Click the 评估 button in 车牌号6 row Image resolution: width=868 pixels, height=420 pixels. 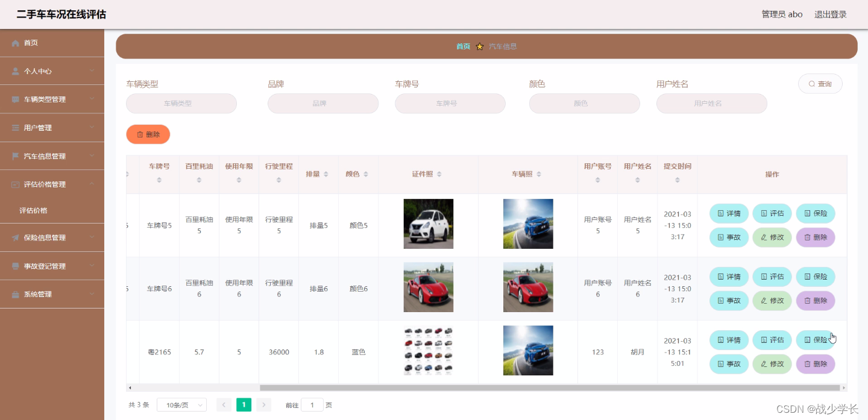click(x=772, y=277)
